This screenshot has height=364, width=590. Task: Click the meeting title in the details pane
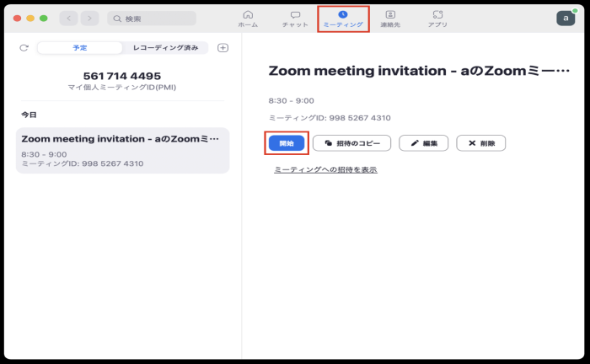click(x=419, y=71)
